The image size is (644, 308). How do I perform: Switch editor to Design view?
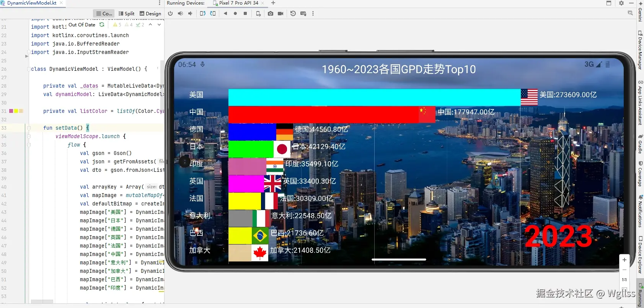click(150, 13)
